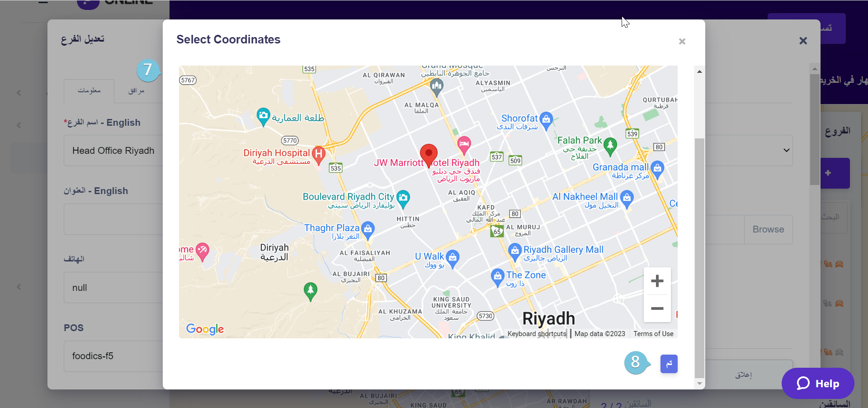Click the Grand Mosque marker icon
The width and height of the screenshot is (868, 408).
[x=436, y=87]
